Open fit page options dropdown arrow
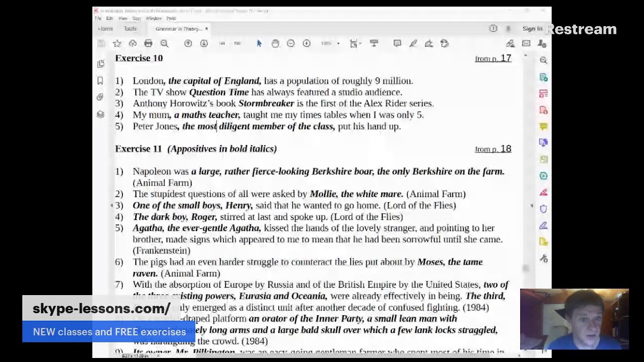The width and height of the screenshot is (644, 362). pyautogui.click(x=361, y=44)
